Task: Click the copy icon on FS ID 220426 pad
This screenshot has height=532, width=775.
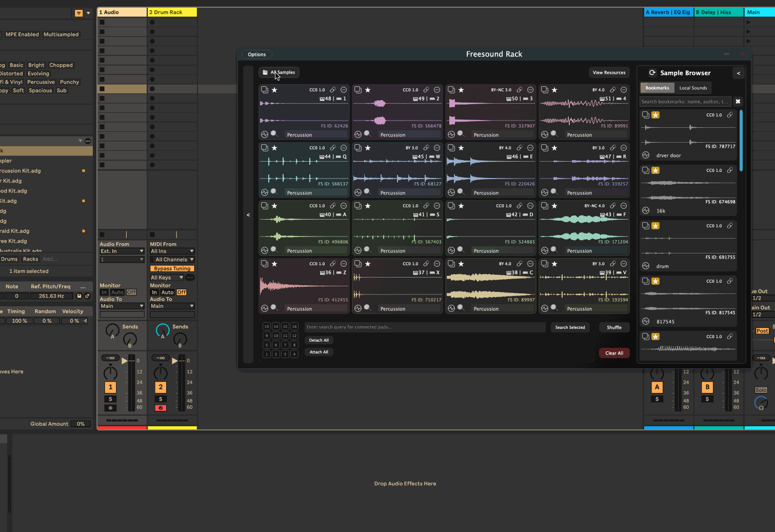Action: point(451,148)
